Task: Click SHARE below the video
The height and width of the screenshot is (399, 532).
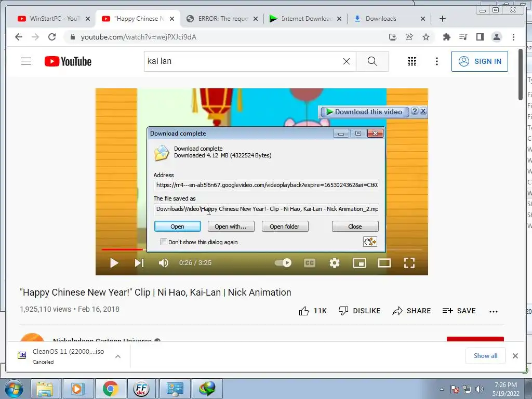Action: pyautogui.click(x=411, y=311)
